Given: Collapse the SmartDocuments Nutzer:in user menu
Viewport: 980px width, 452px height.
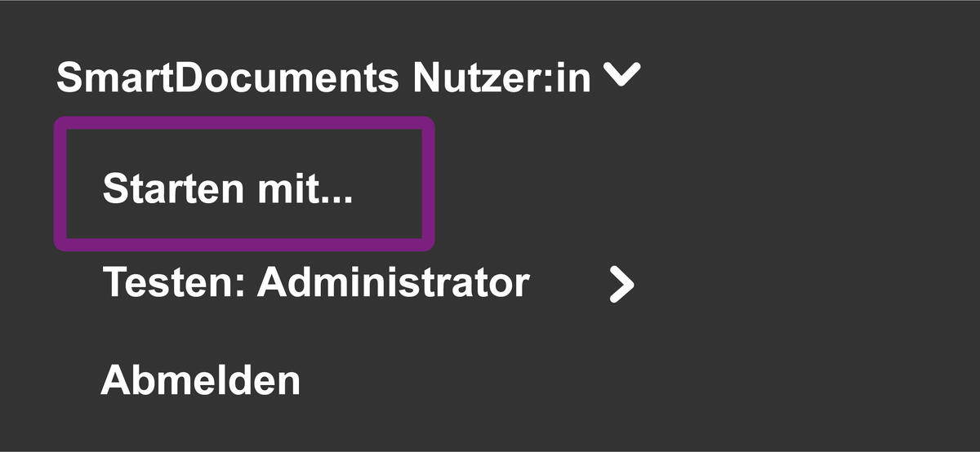Looking at the screenshot, I should tap(622, 76).
